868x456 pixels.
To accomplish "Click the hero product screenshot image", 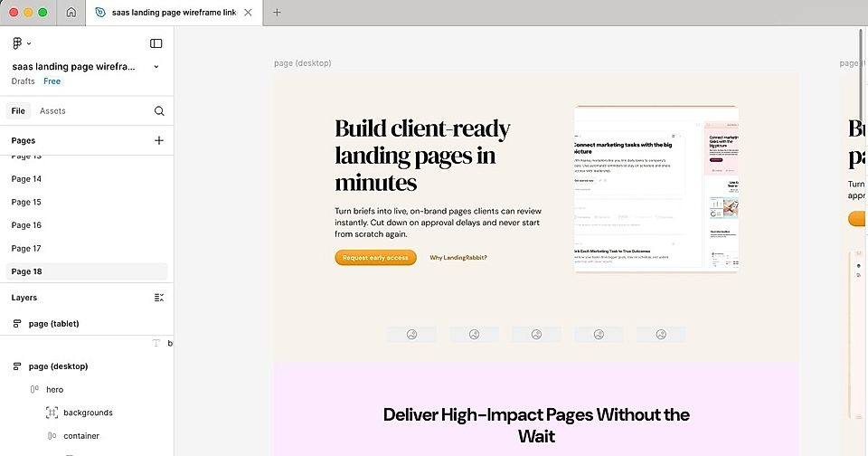I will click(656, 189).
